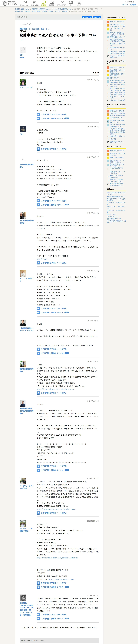Profile arrow icon for FDH answer
138x644 pixels.
tap(38, 149)
